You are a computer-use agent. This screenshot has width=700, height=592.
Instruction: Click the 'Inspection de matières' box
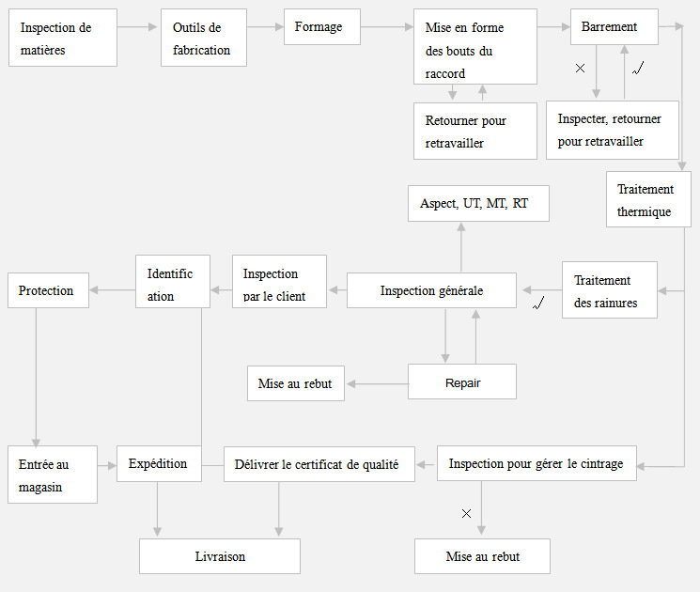coord(63,38)
